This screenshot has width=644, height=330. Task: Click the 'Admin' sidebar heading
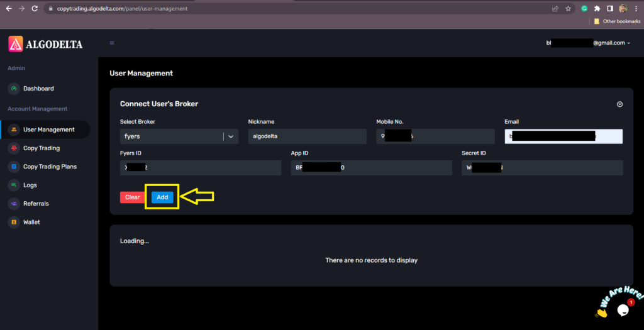(16, 68)
